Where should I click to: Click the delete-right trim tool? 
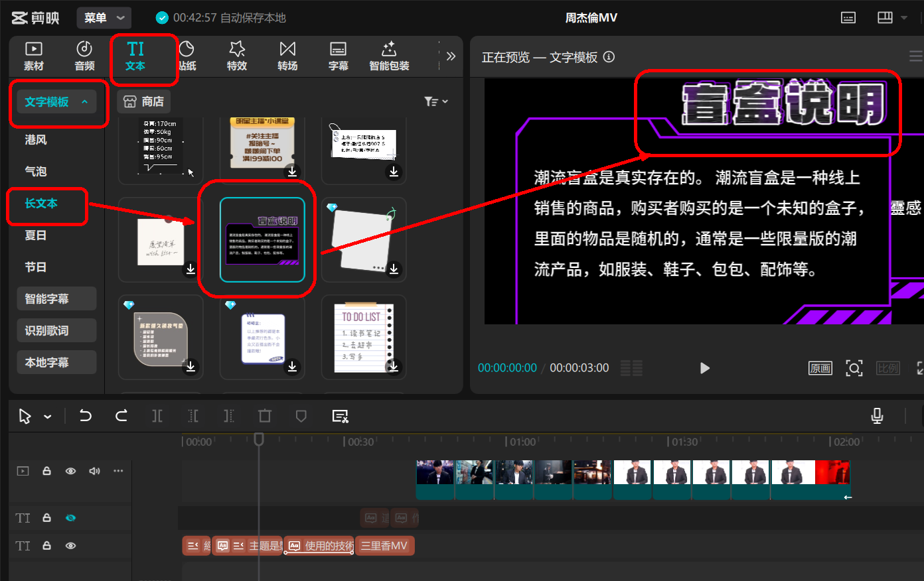(x=229, y=416)
